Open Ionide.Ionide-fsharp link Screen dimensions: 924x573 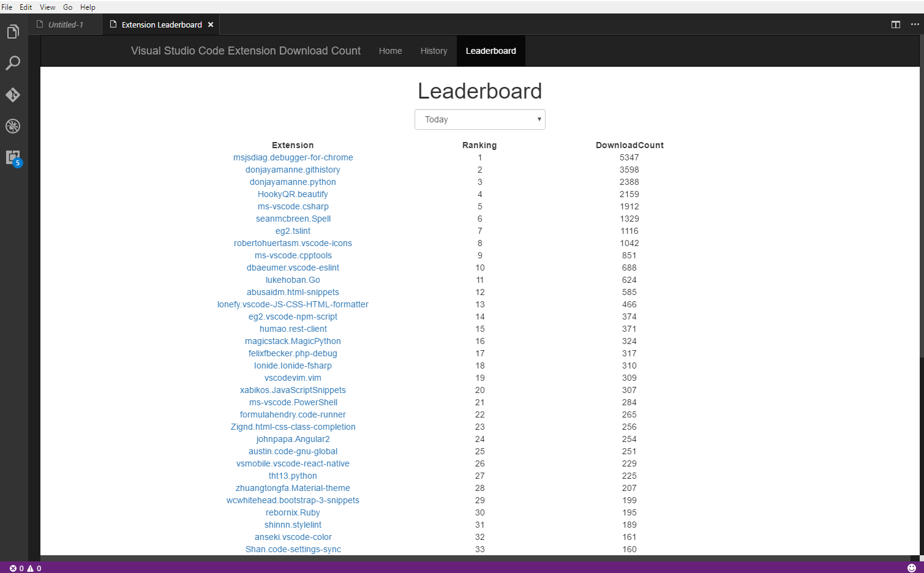(293, 365)
